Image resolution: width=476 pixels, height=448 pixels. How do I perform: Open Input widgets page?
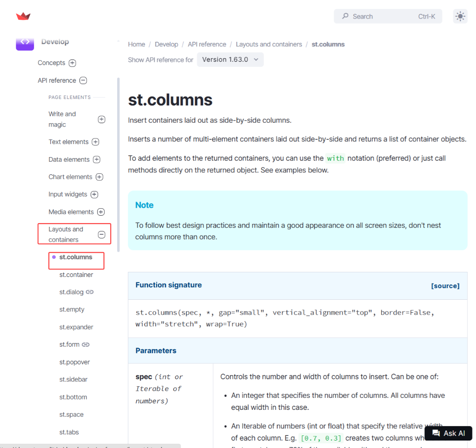[x=68, y=194]
